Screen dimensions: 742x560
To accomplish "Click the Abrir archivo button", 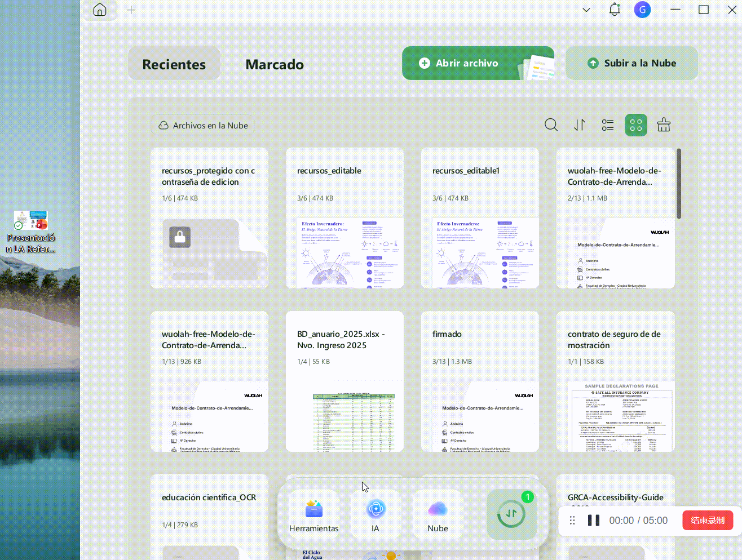I will coord(478,63).
